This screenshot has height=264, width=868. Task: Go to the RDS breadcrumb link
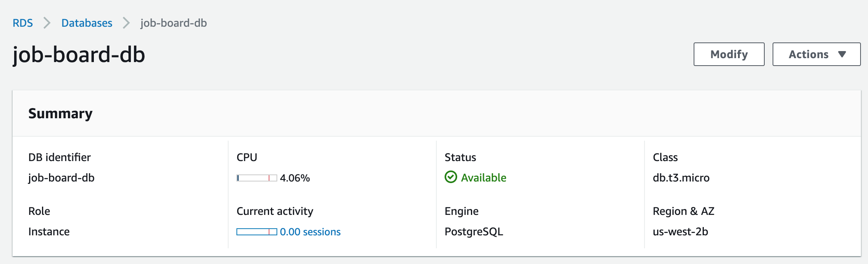click(x=23, y=23)
